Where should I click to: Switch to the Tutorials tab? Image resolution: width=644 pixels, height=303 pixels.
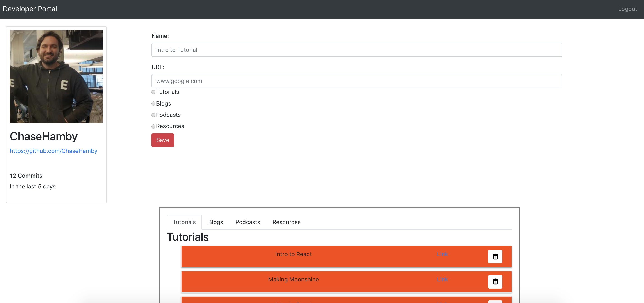tap(184, 222)
